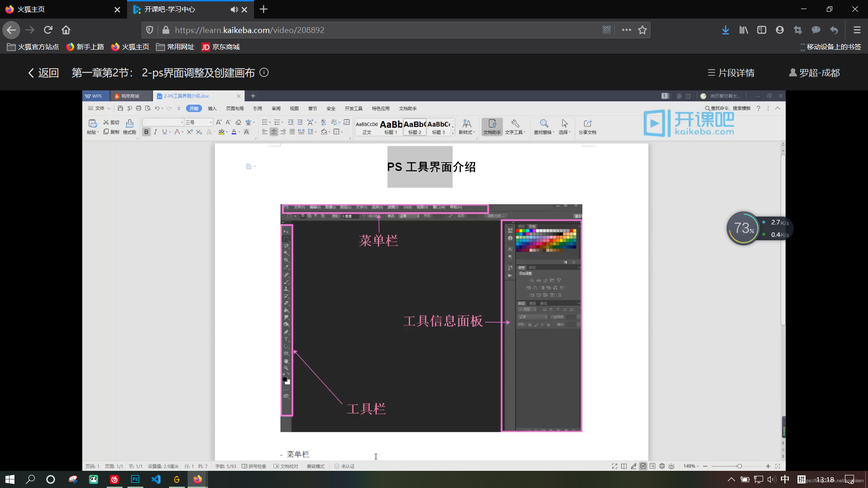Click the bookmark star in address bar

tap(642, 30)
